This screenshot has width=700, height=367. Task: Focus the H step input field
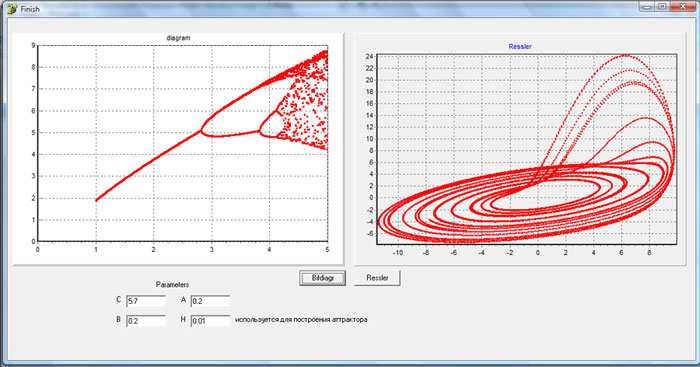pos(210,321)
